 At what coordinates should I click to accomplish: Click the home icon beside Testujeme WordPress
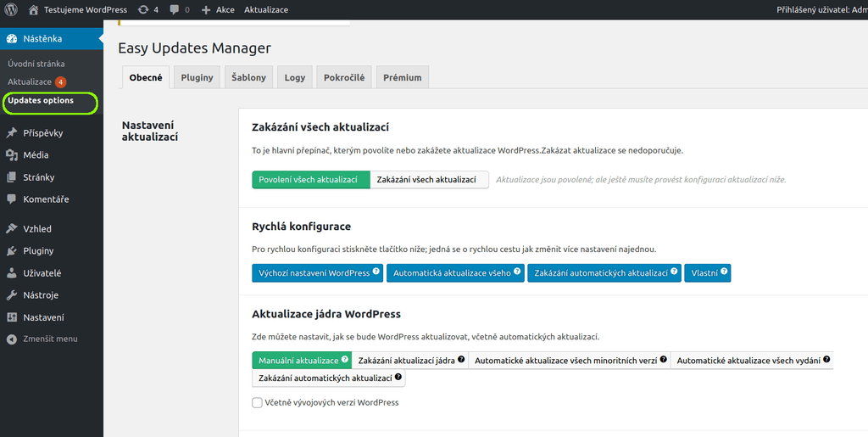tap(33, 9)
